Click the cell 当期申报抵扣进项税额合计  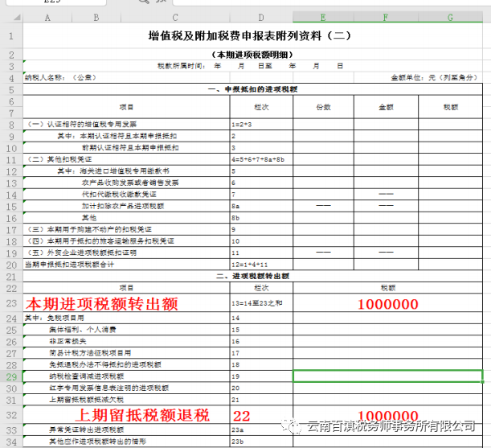pos(126,265)
